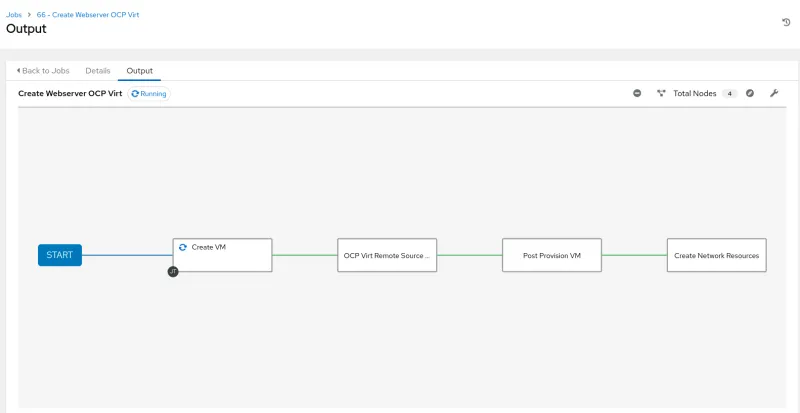Click the Total Nodes count badge
800x413 pixels.
[x=730, y=93]
